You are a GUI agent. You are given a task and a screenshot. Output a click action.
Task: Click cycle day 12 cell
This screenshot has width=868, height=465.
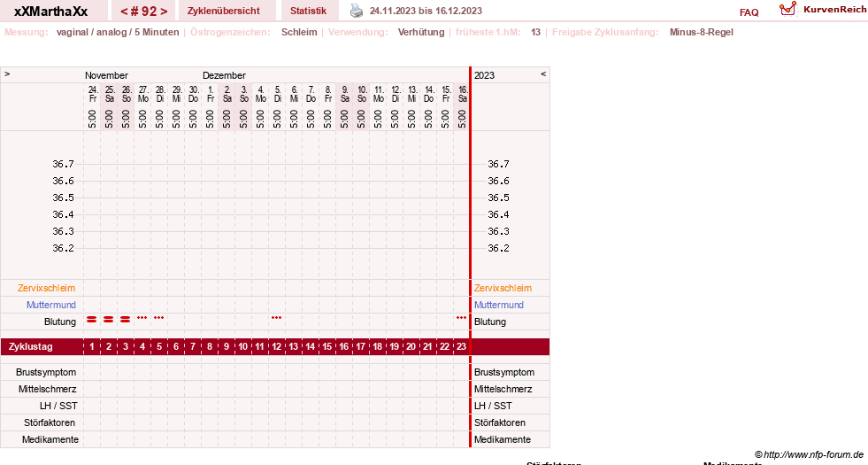(276, 347)
